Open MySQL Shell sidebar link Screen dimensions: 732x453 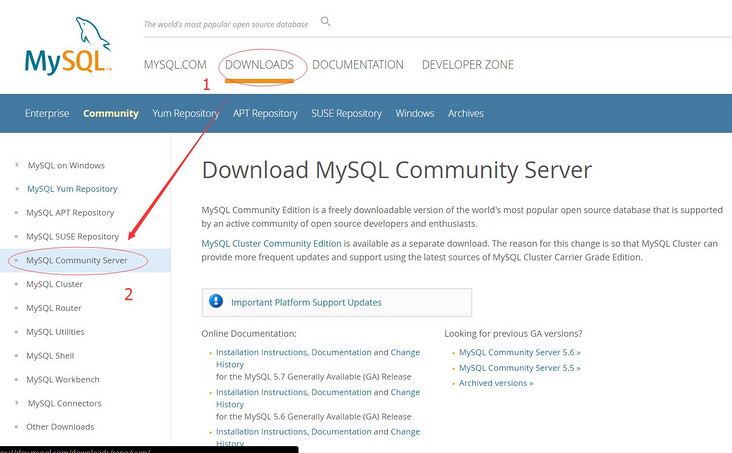click(x=50, y=355)
